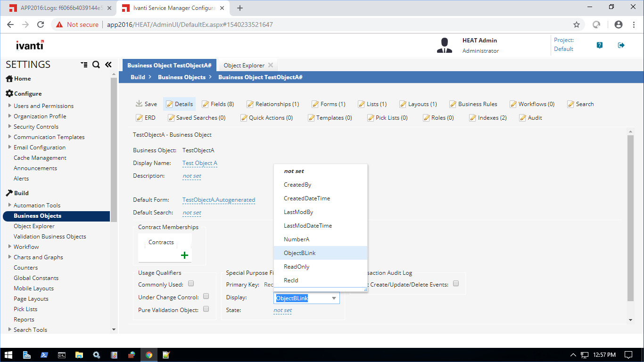Click the help question mark icon

pyautogui.click(x=599, y=45)
